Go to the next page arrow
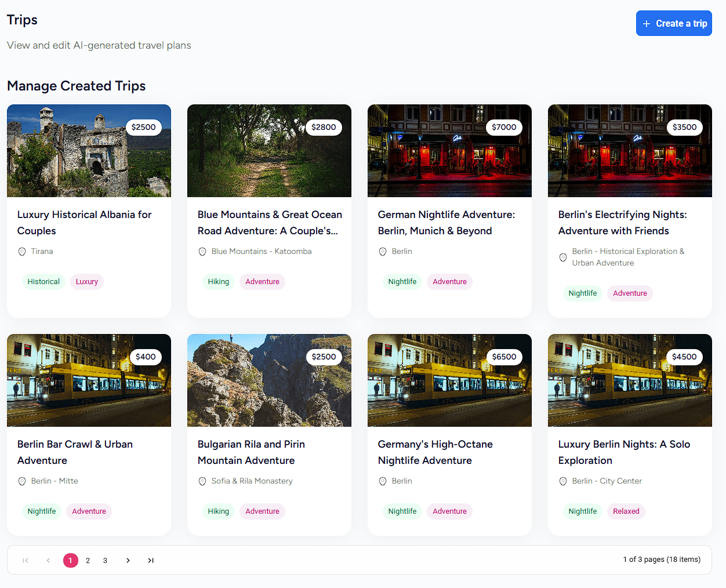This screenshot has height=588, width=726. click(x=128, y=560)
